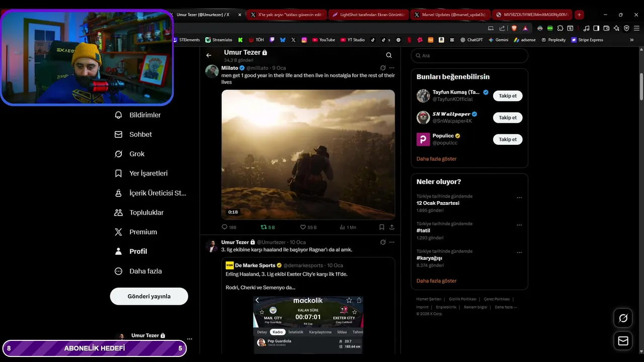The width and height of the screenshot is (644, 362).
Task: Open the #karyağışı trending topic
Action: (x=429, y=258)
